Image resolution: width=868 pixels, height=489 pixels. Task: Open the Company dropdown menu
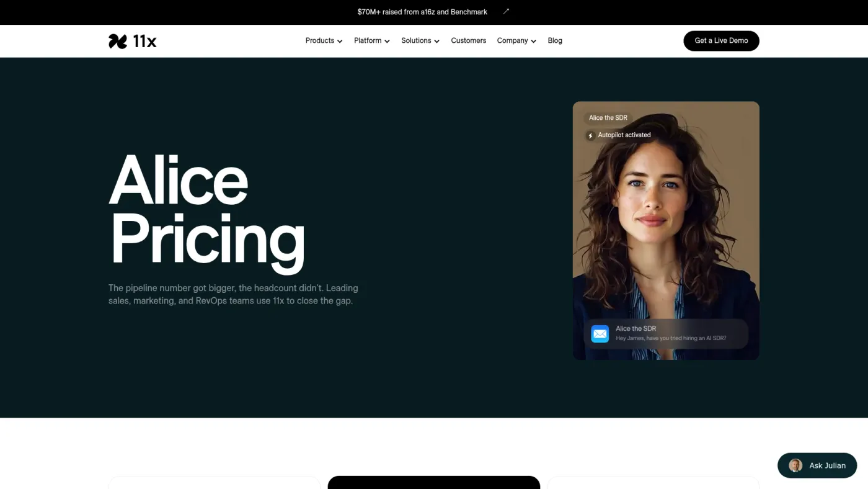point(516,41)
